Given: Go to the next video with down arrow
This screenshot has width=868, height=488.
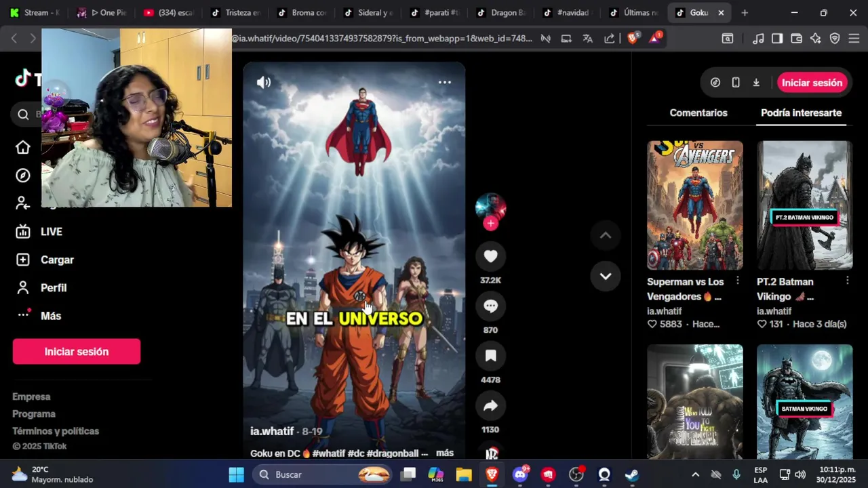Looking at the screenshot, I should tap(606, 276).
